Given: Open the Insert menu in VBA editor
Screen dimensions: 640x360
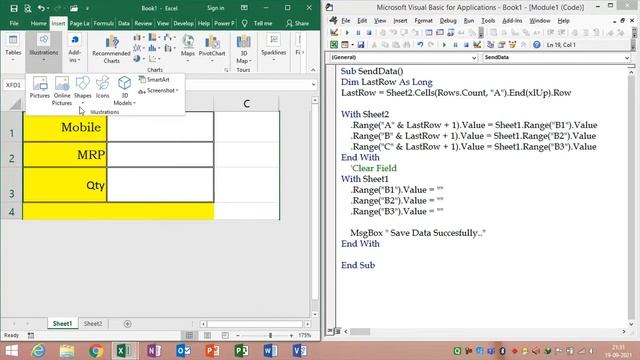Looking at the screenshot, I should (x=400, y=20).
